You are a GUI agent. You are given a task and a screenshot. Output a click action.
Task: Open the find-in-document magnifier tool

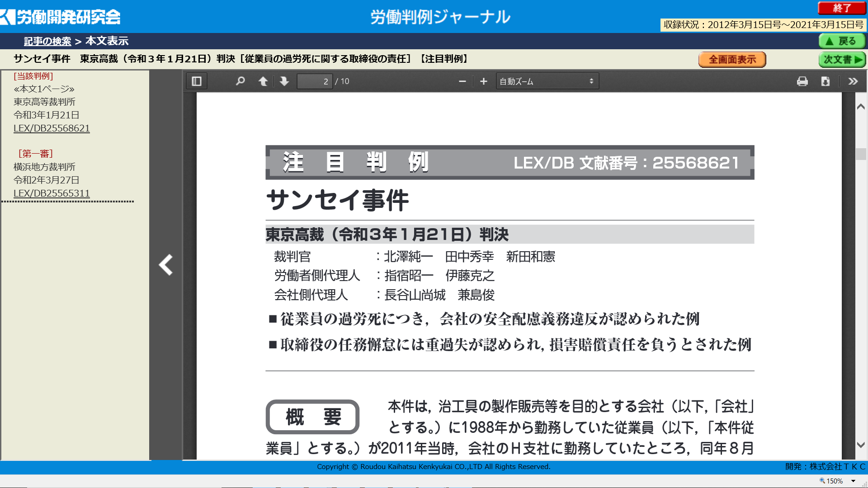coord(241,81)
